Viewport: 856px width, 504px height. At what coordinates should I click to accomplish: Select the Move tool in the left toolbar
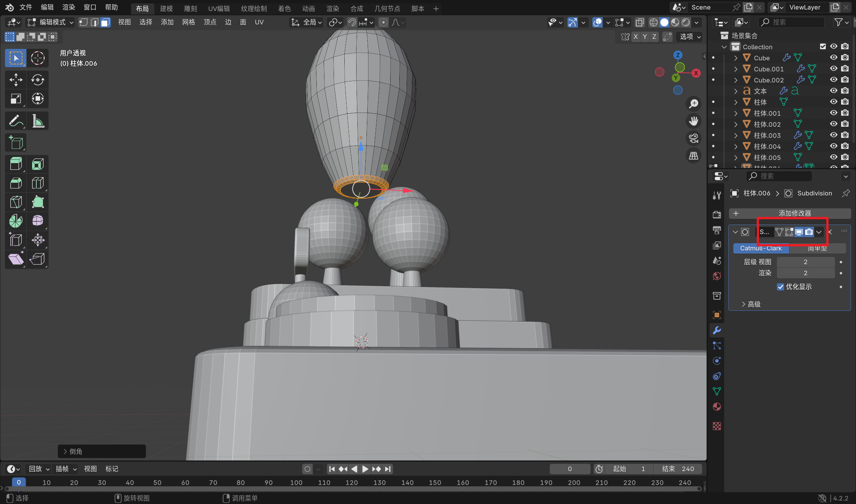(16, 80)
